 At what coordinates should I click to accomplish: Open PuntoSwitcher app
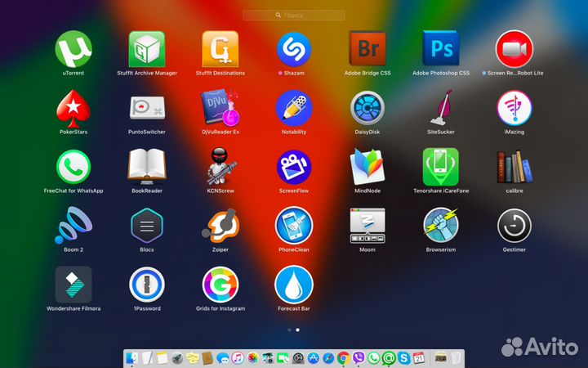[x=147, y=107]
